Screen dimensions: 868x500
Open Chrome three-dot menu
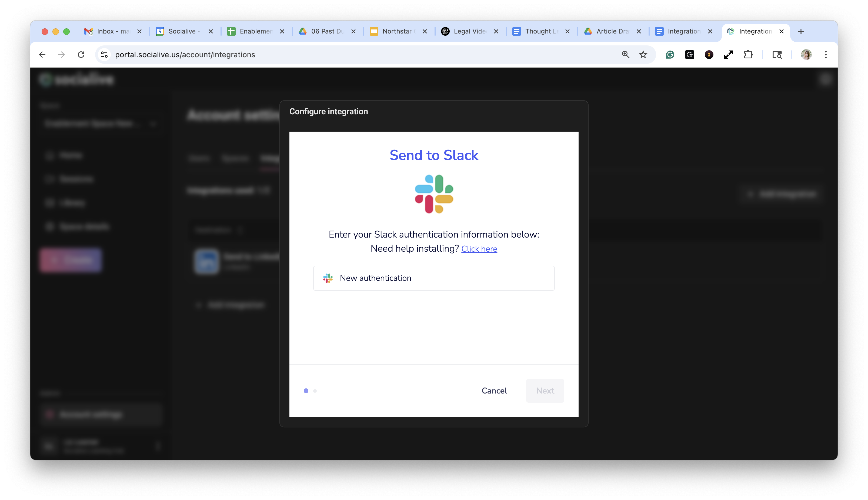point(826,55)
